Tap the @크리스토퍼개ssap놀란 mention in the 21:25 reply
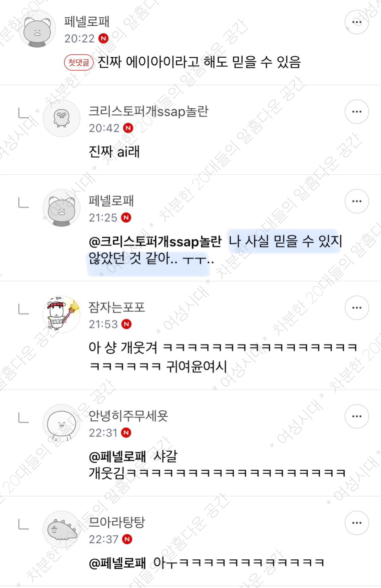The image size is (381, 588). [156, 242]
